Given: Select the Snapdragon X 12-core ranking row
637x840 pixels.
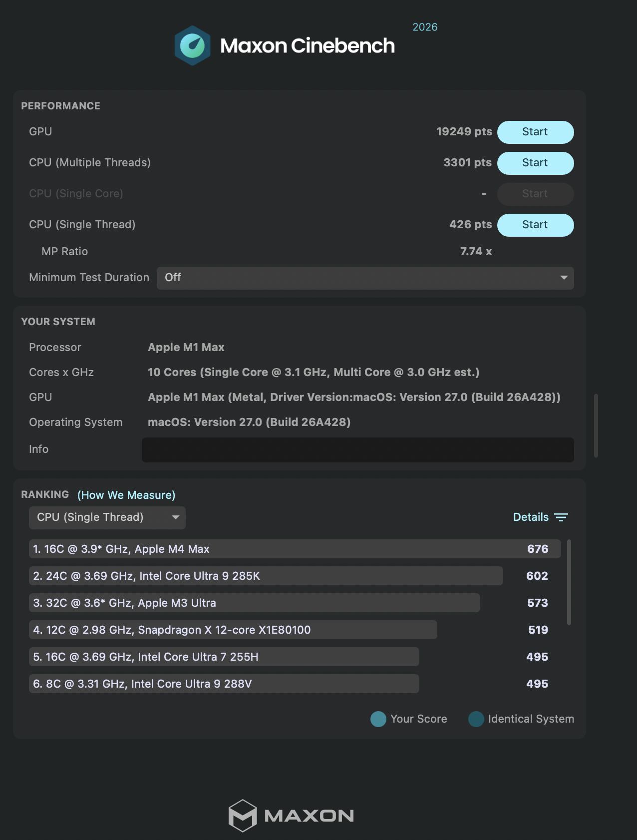Looking at the screenshot, I should click(233, 630).
